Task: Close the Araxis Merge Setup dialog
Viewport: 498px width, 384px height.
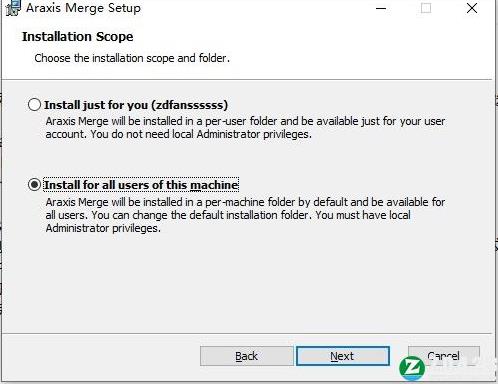Action: (x=472, y=8)
